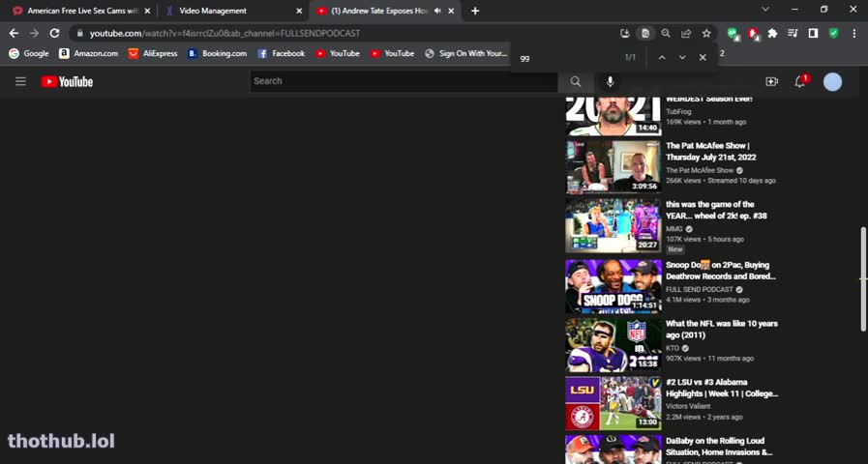Screen dimensions: 868x464
Task: Open the Extensions puzzle piece menu
Action: click(x=772, y=33)
